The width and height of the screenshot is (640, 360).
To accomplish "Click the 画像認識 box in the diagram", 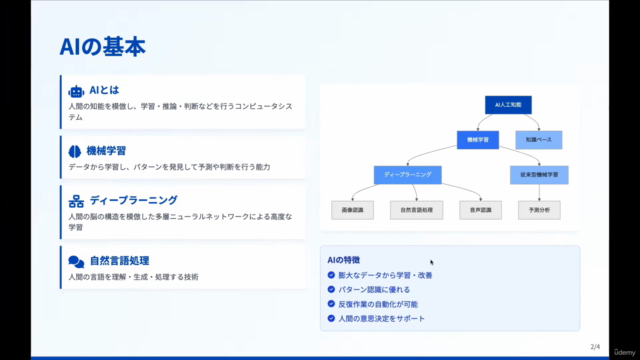I will pos(352,210).
